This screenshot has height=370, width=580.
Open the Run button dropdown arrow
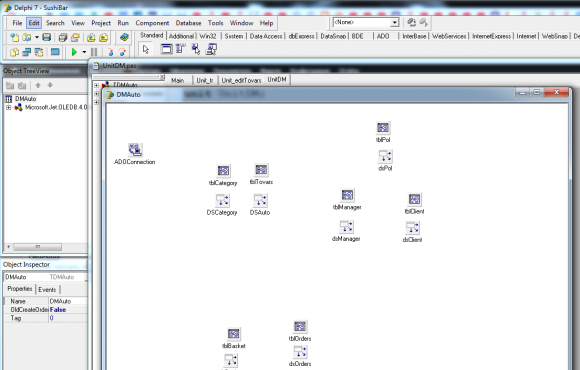tap(84, 52)
